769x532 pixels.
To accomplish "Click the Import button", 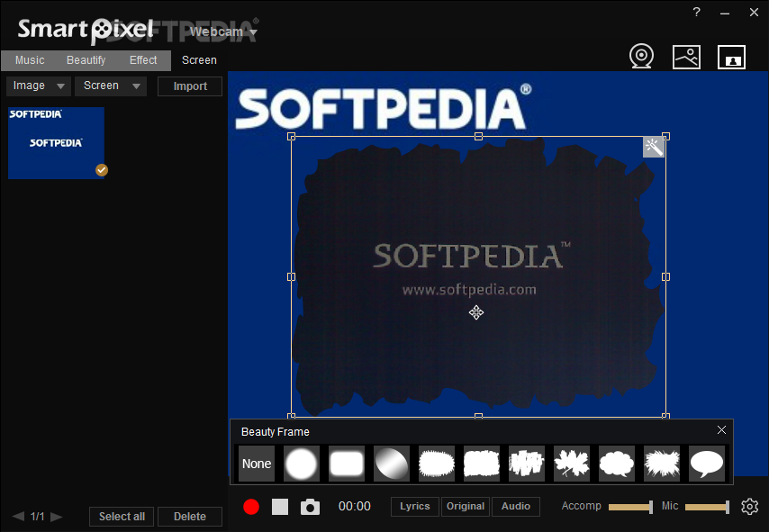I will click(x=190, y=86).
